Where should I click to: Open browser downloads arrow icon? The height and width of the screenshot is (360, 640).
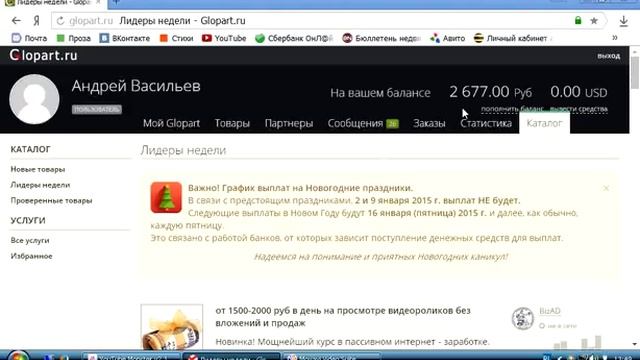point(623,21)
